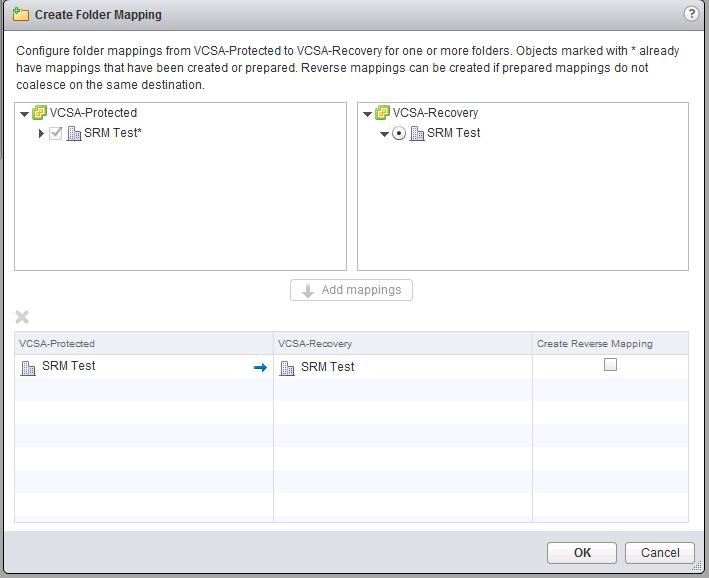Toggle the SRM Test* checkbox in protected tree

[56, 133]
